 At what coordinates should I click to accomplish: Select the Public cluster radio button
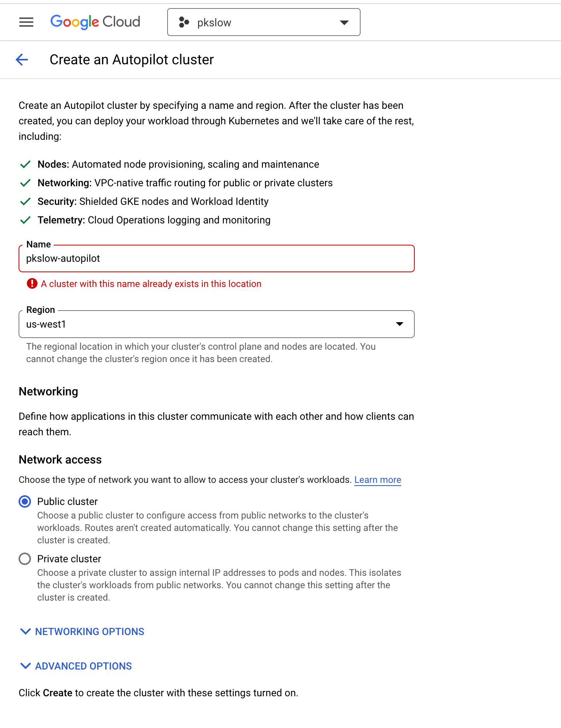pos(25,502)
